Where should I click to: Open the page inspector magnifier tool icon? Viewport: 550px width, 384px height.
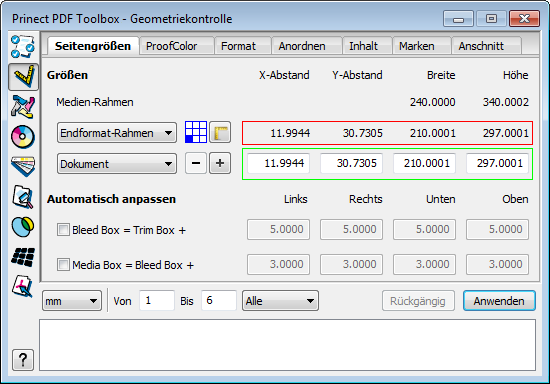tap(23, 197)
